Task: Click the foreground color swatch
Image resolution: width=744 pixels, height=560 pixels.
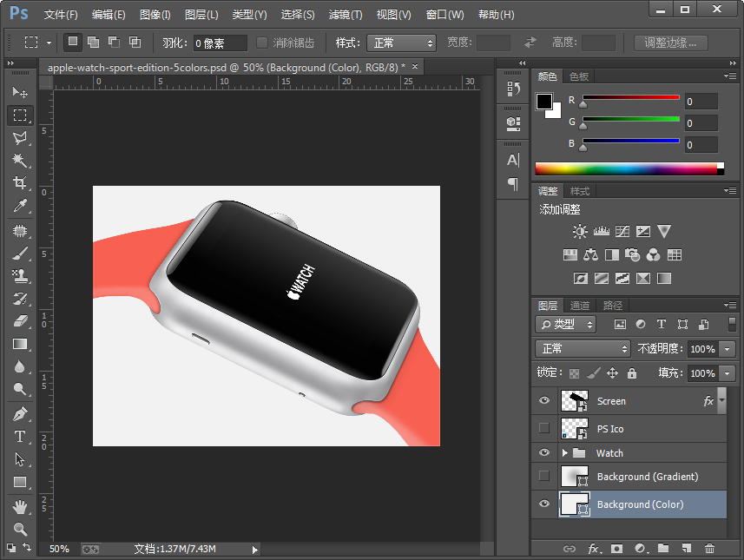Action: [x=543, y=101]
